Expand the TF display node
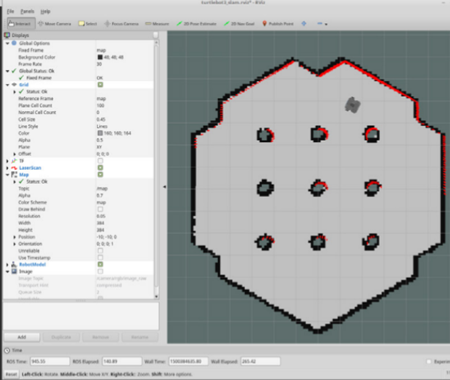Viewport: 450px width, 380px height. coord(7,161)
